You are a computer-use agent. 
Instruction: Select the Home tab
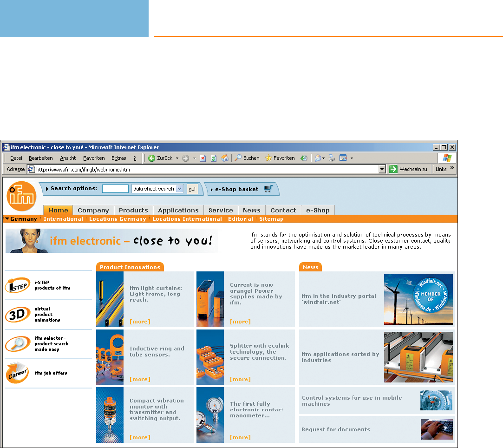click(58, 210)
